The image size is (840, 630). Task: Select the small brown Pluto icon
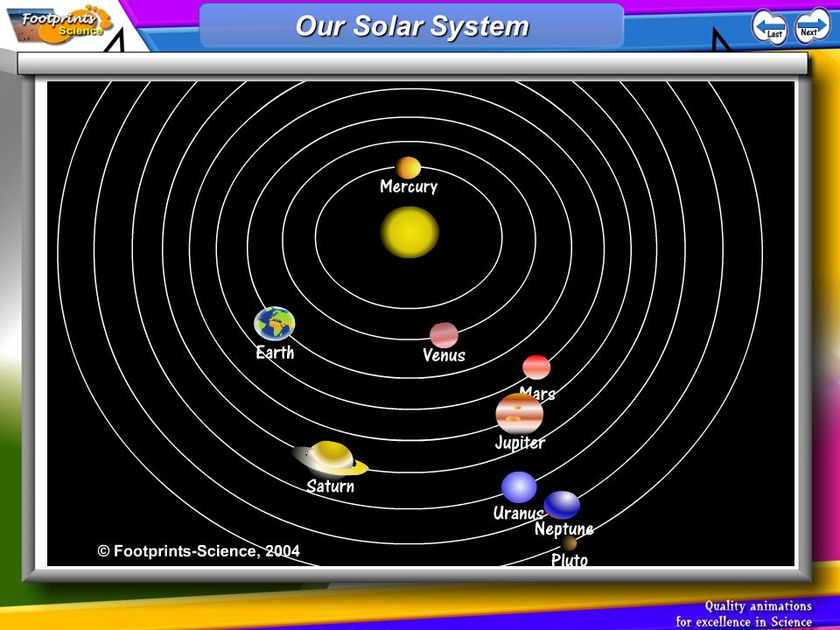point(569,543)
